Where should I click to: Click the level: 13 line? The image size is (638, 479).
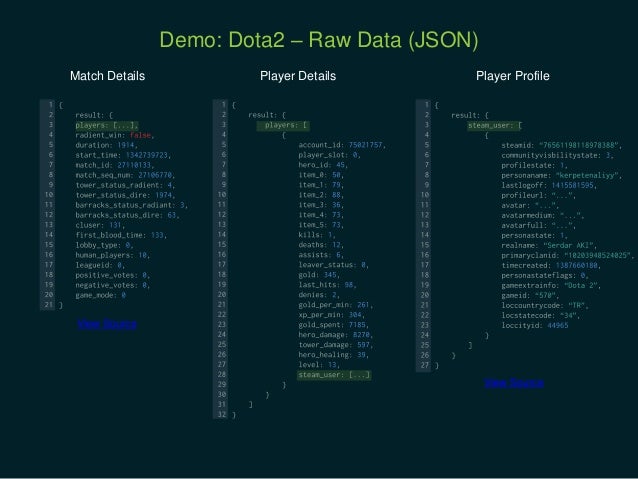coord(319,365)
